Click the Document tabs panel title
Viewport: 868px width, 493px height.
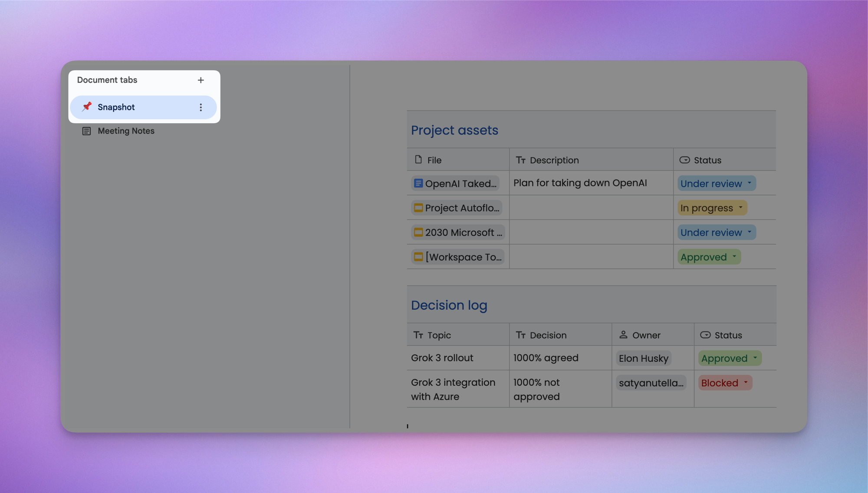point(107,80)
